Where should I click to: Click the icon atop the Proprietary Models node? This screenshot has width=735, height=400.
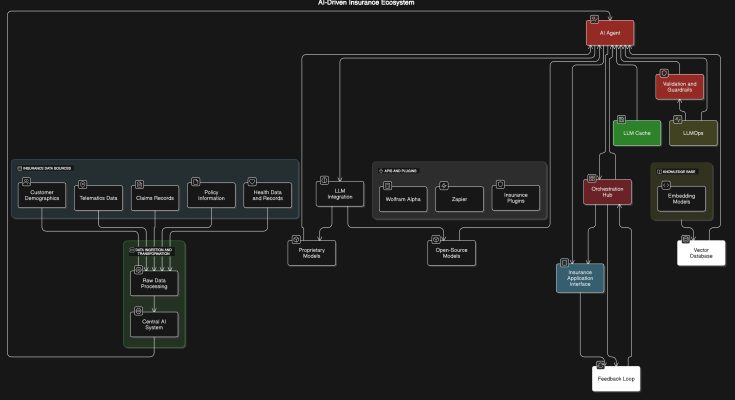click(x=296, y=240)
